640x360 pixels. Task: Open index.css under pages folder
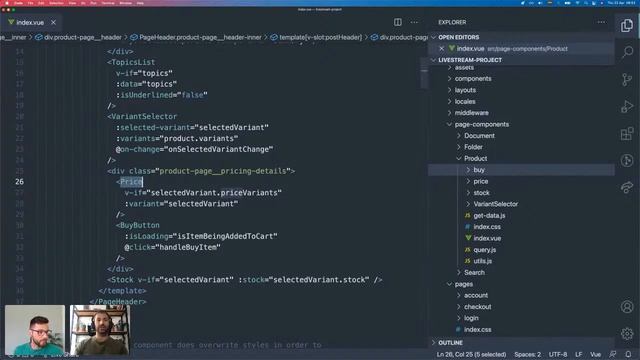[x=477, y=330]
